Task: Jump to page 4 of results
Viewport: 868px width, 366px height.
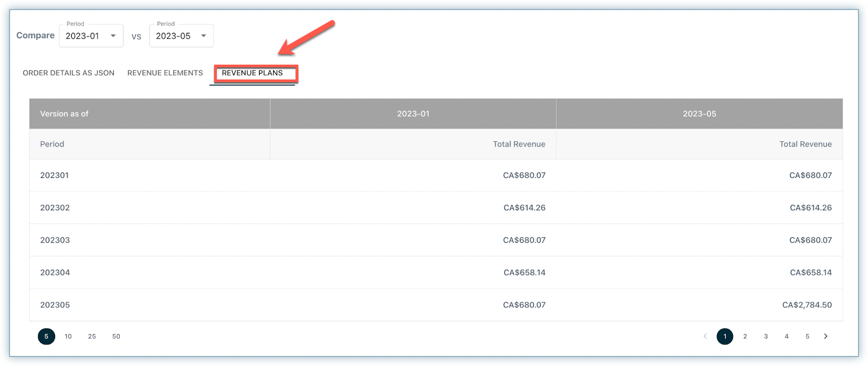Action: click(x=786, y=336)
